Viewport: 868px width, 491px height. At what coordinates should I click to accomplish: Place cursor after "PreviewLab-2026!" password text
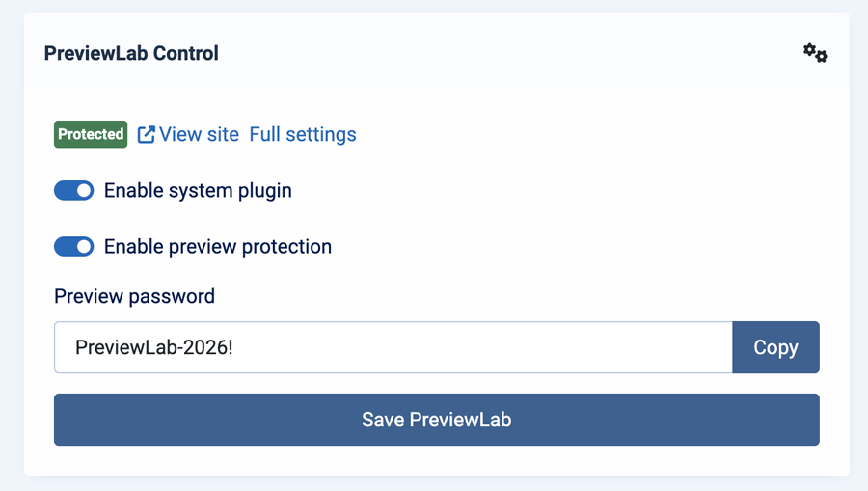coord(234,347)
